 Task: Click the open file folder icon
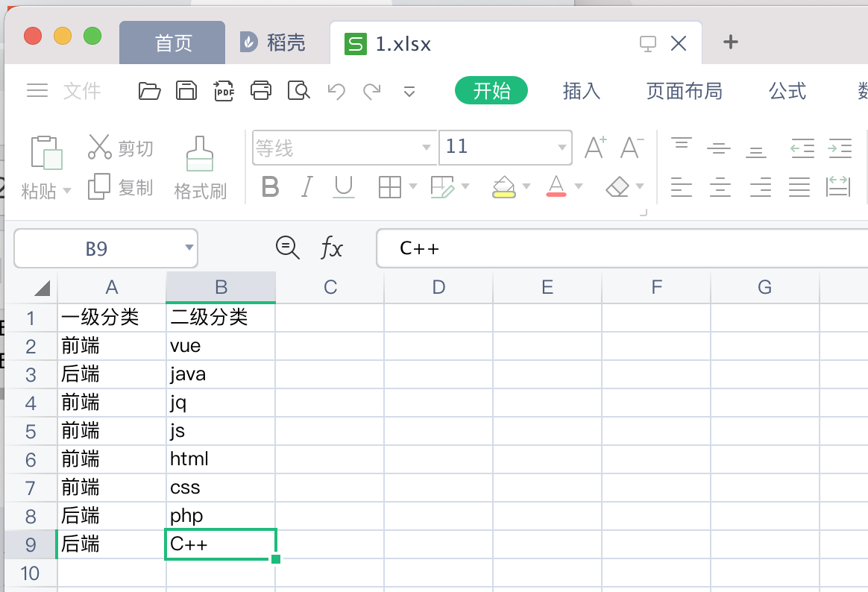coord(149,91)
